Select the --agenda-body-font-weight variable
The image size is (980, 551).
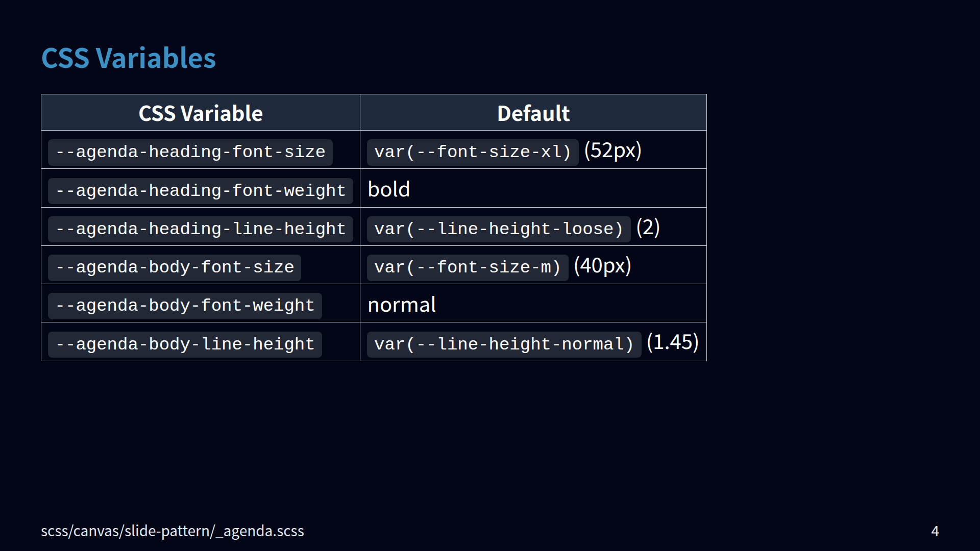point(184,306)
